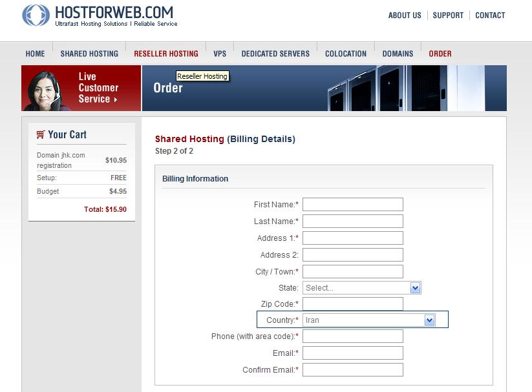Click the FREE setup value in cart
Screen dimensions: 532x392
pyautogui.click(x=118, y=178)
